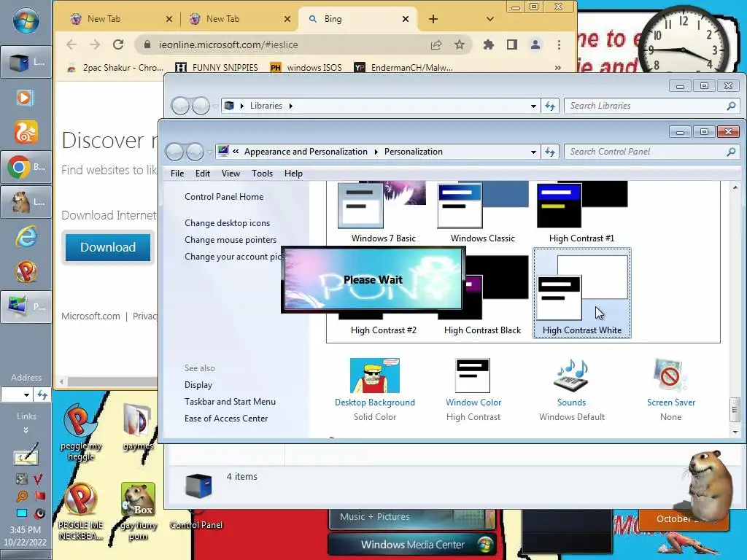The height and width of the screenshot is (560, 747).
Task: Click taskbar clock 3:45 PM
Action: (26, 529)
